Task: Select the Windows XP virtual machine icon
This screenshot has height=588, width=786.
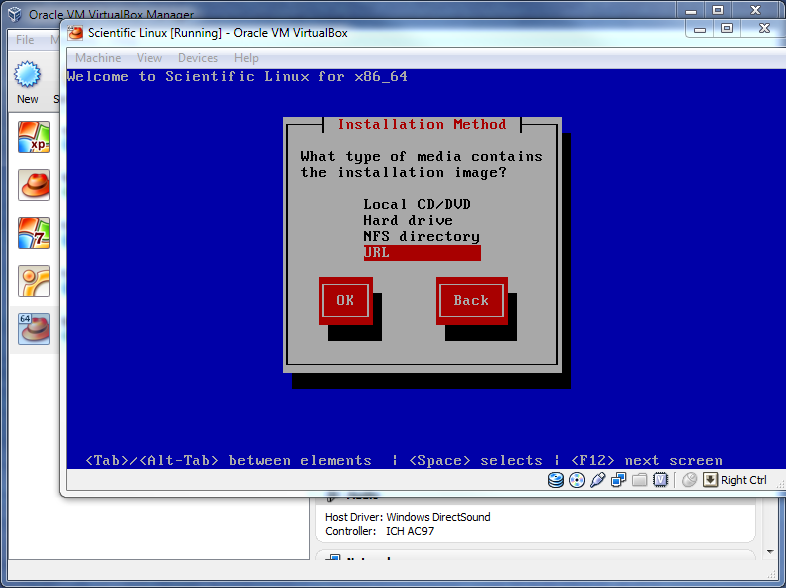Action: pos(34,137)
